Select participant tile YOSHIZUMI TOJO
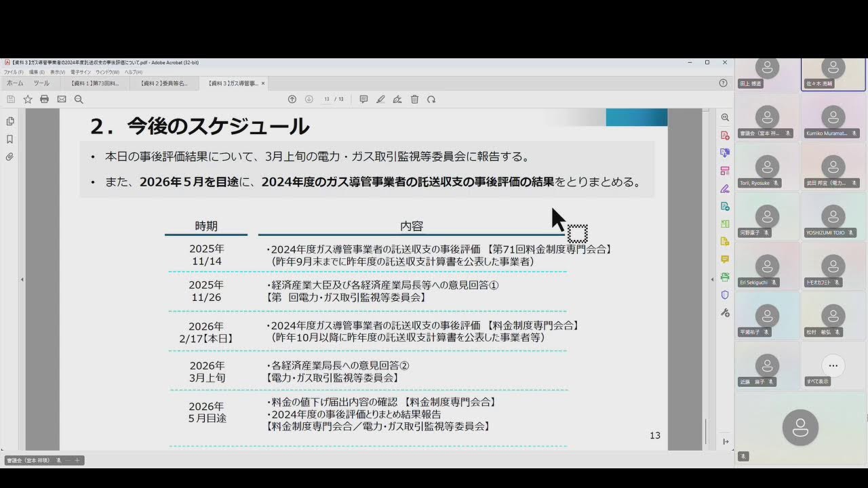Image resolution: width=868 pixels, height=488 pixels. (833, 216)
